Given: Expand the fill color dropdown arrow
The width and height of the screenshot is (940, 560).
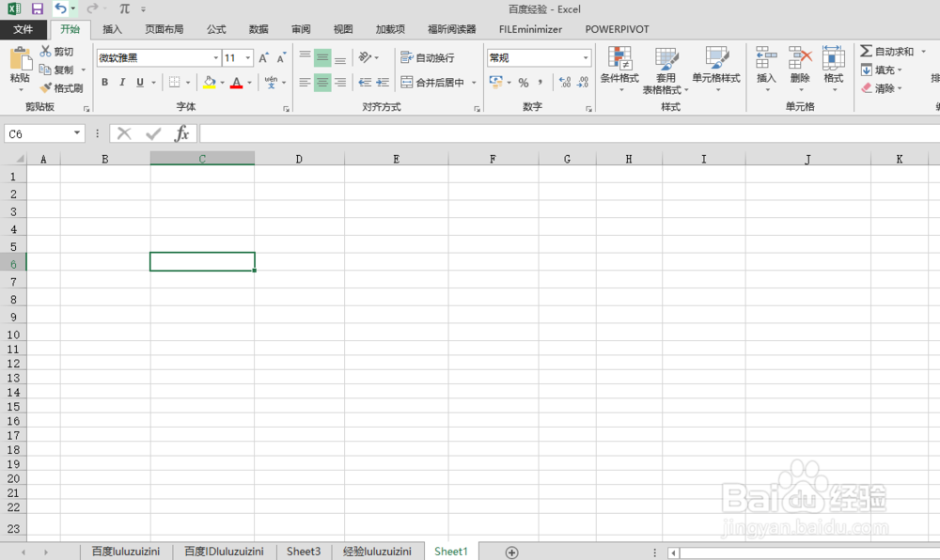Looking at the screenshot, I should [x=222, y=83].
